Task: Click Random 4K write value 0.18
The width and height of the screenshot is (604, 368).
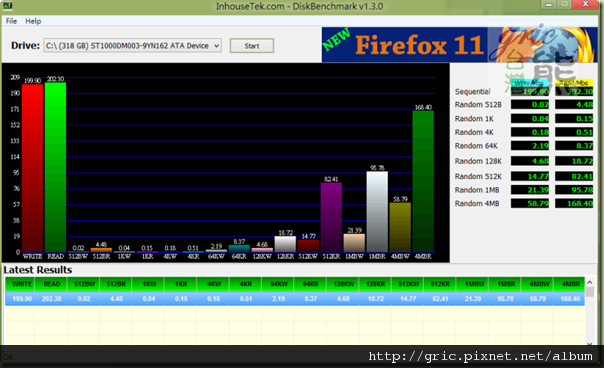Action: [x=530, y=132]
